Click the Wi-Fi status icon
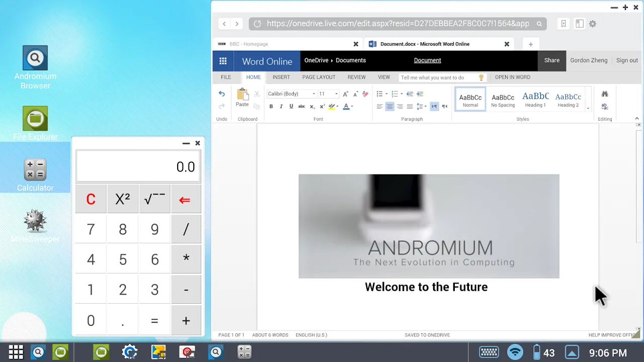This screenshot has width=644, height=362. tap(515, 352)
